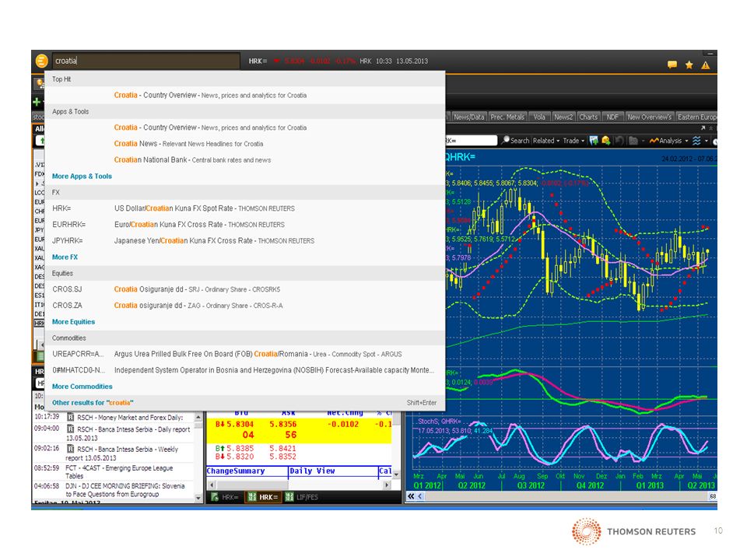Click the double chevron collapse icon above chart

pos(711,128)
